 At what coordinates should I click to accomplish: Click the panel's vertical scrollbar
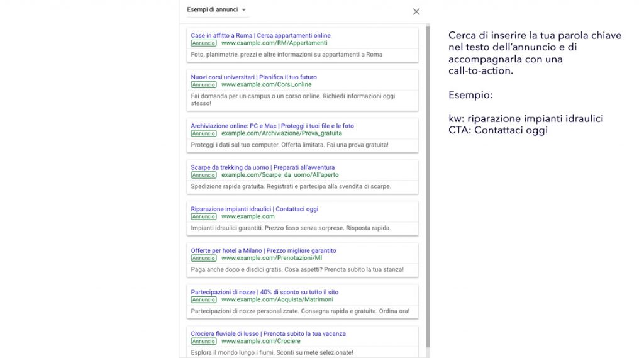(428, 187)
